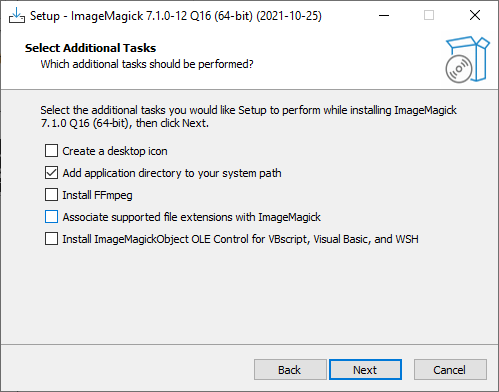499x392 pixels.
Task: Click the 'Create a desktop icon' label text
Action: pyautogui.click(x=115, y=151)
